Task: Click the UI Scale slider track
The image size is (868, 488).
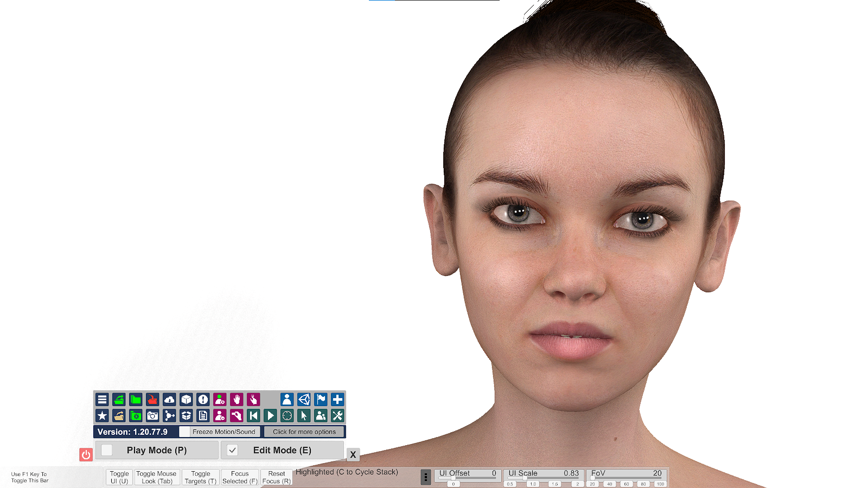Action: [x=544, y=479]
